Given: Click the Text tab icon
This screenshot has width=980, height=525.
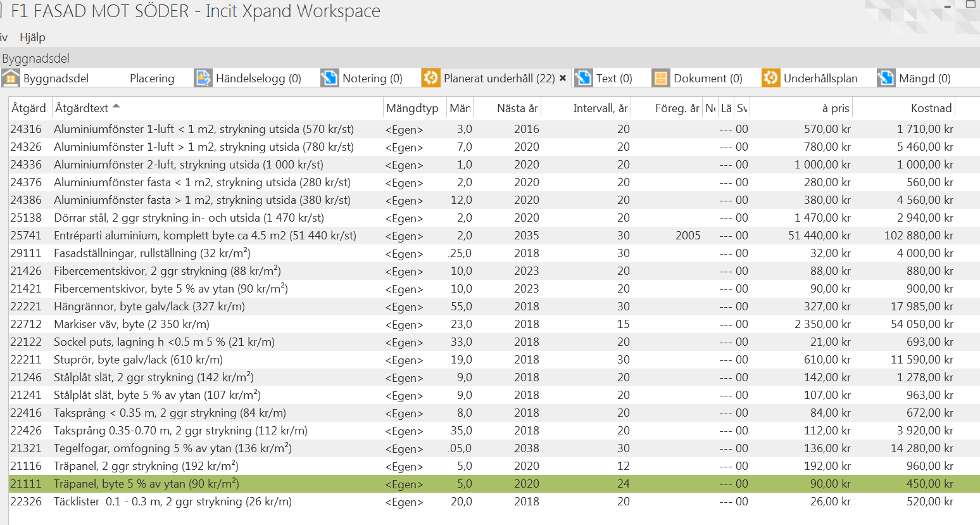Looking at the screenshot, I should click(x=584, y=78).
